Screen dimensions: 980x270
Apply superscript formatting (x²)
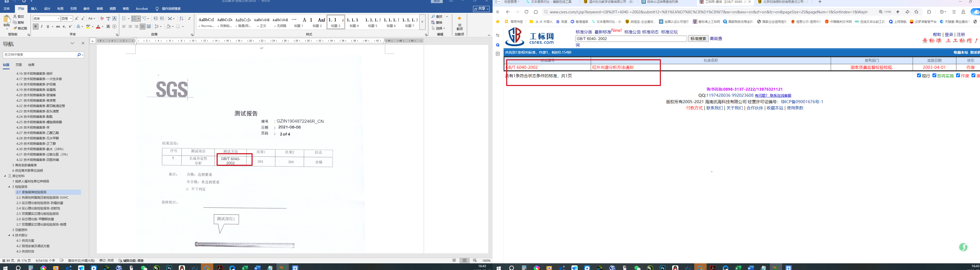[x=70, y=27]
